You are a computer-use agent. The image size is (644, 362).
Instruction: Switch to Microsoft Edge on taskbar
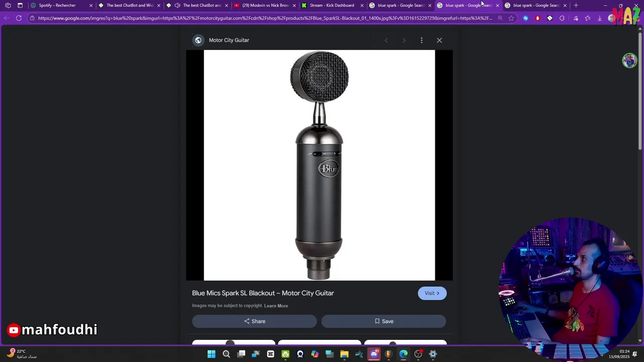[x=404, y=354]
